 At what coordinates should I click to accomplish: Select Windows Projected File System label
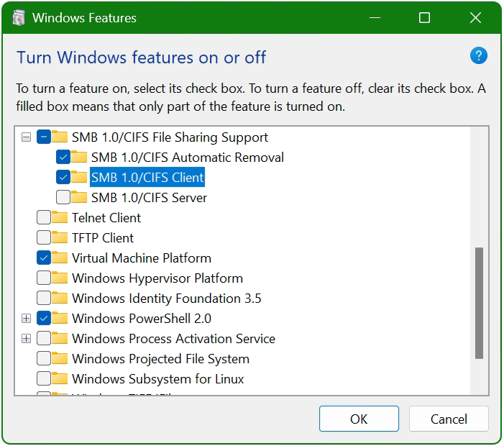tap(161, 359)
